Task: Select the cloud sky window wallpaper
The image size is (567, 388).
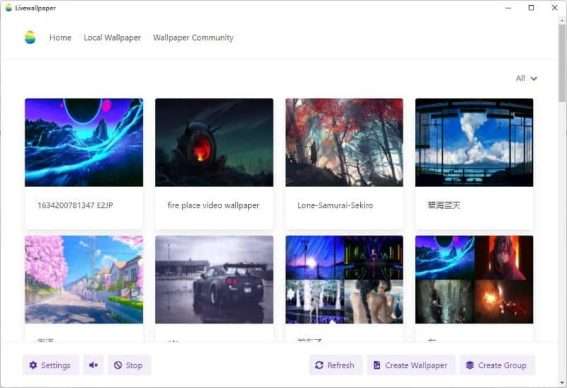Action: point(474,142)
